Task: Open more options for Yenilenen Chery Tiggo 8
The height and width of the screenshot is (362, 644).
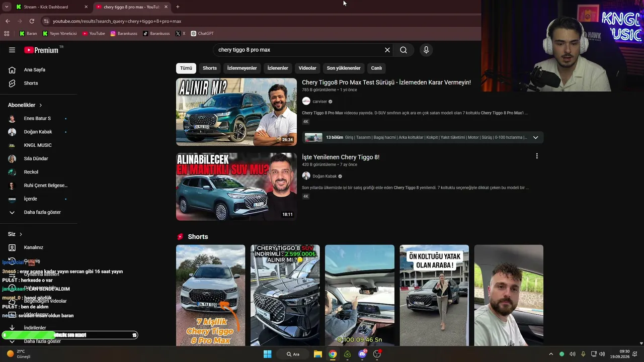Action: 537,156
